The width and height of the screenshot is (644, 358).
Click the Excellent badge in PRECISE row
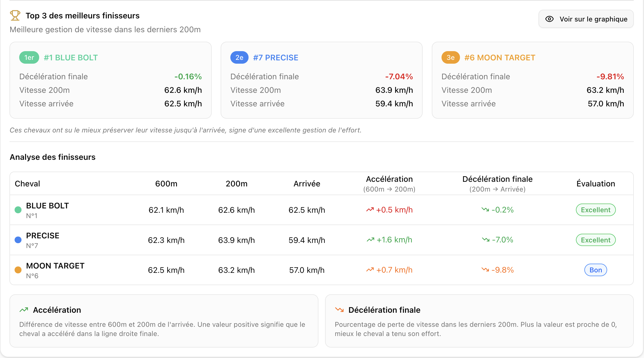tap(596, 240)
